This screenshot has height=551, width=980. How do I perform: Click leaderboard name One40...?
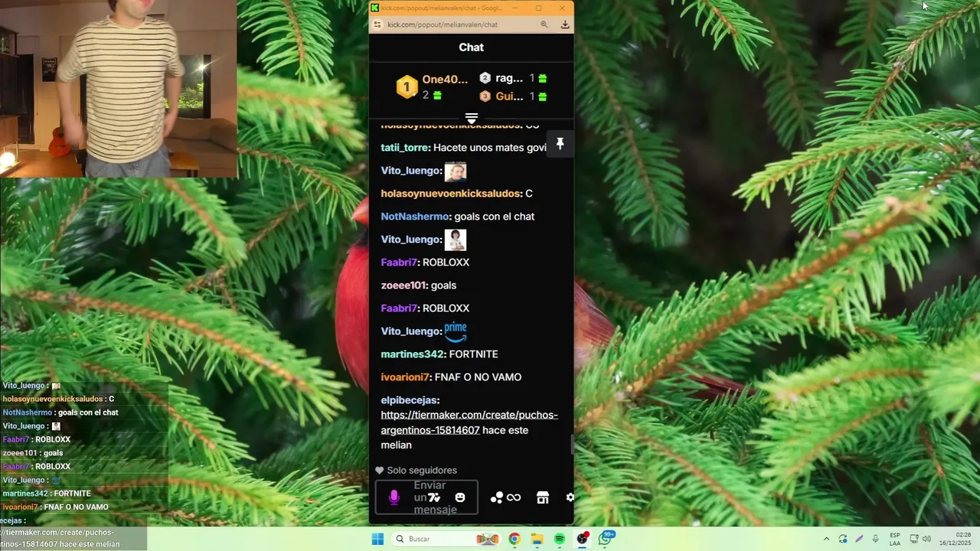coord(445,79)
